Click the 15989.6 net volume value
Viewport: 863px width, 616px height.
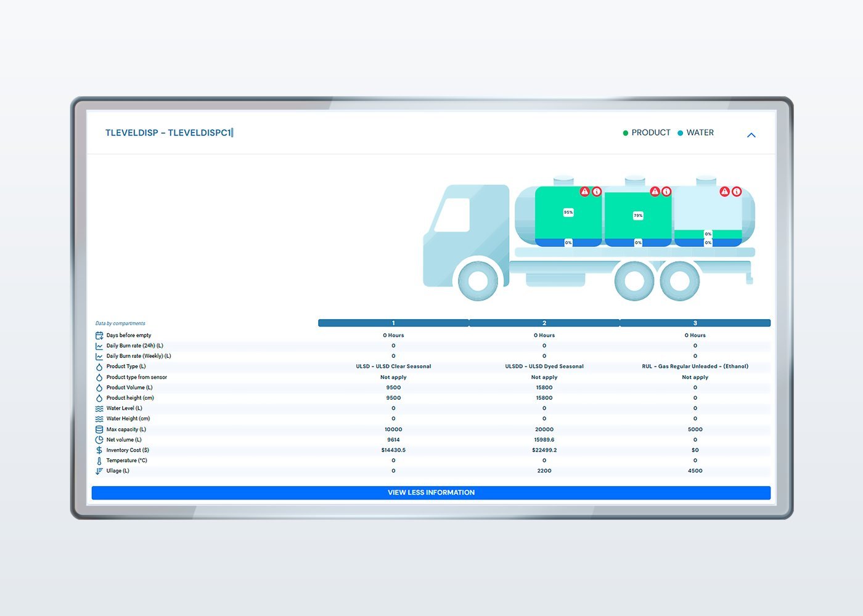point(544,440)
